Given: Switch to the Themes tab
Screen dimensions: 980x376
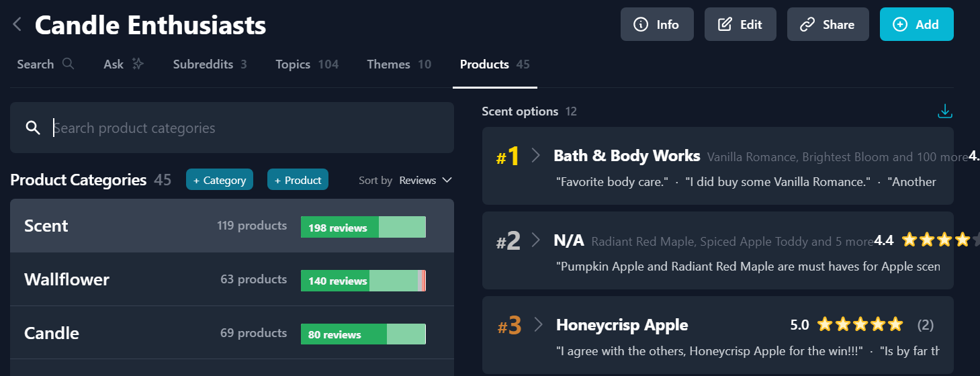Looking at the screenshot, I should pos(399,64).
